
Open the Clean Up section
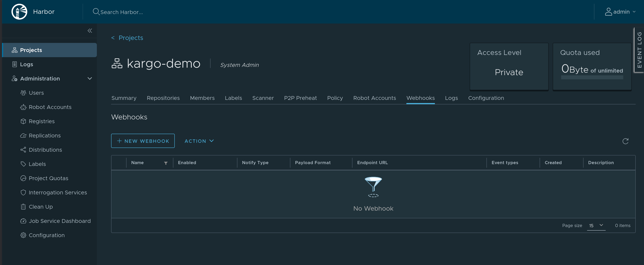click(41, 207)
